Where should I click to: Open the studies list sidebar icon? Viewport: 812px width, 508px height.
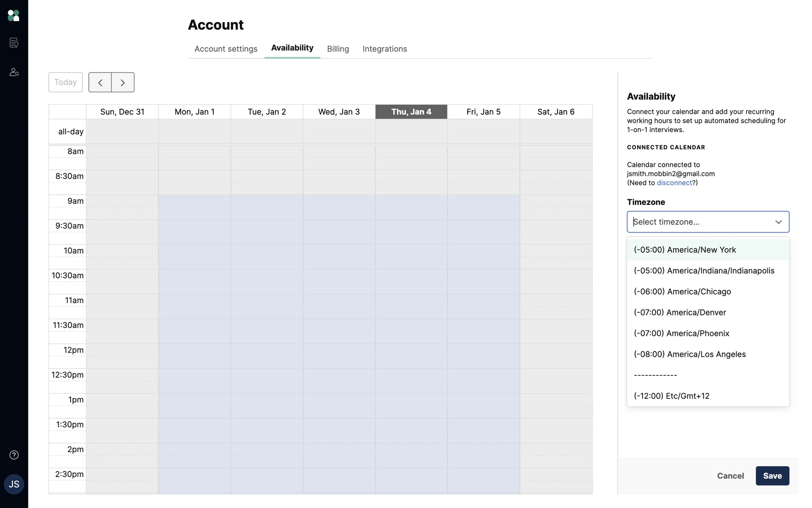tap(14, 43)
